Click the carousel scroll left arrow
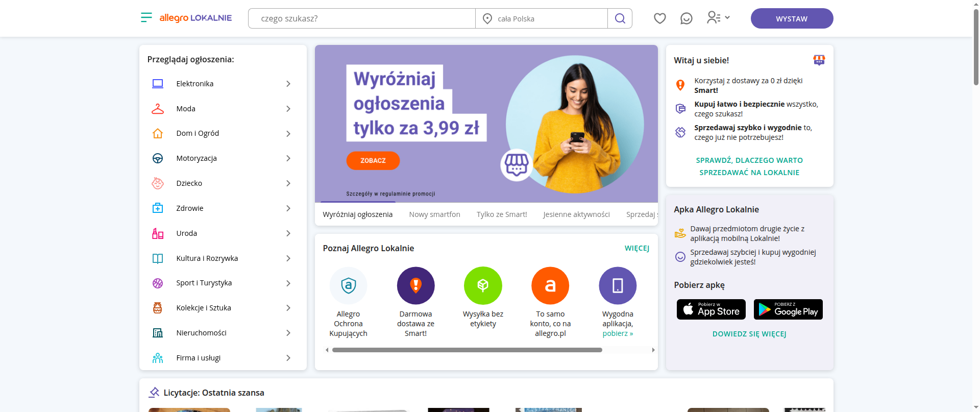This screenshot has width=980, height=412. 327,350
